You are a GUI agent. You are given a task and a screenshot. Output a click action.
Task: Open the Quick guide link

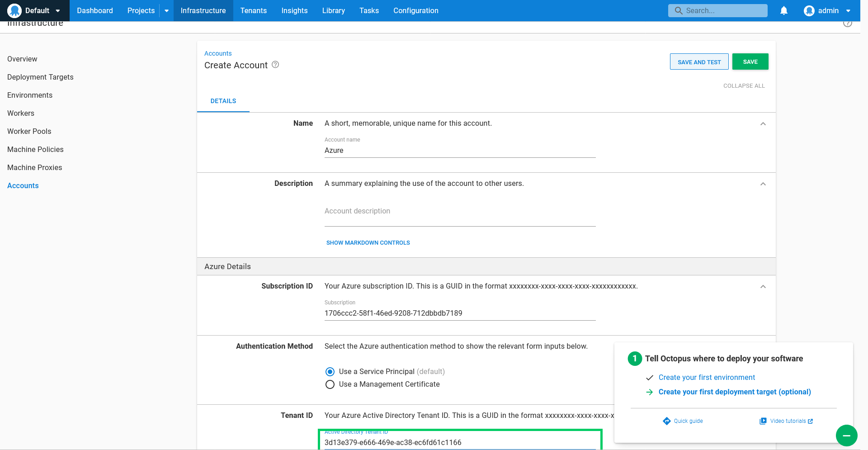point(688,421)
